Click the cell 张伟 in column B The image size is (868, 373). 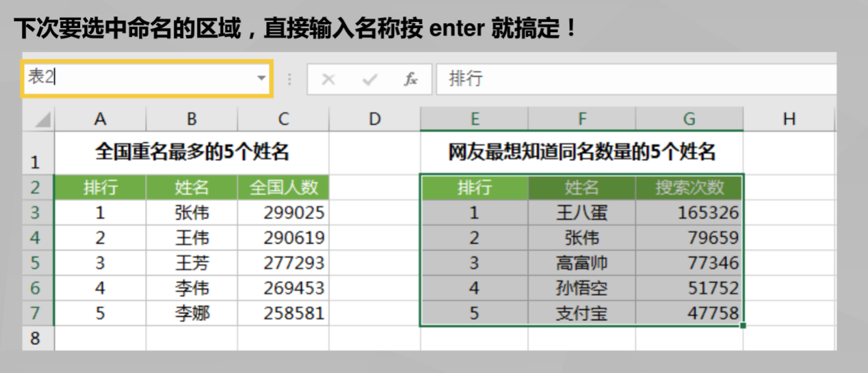pos(192,212)
